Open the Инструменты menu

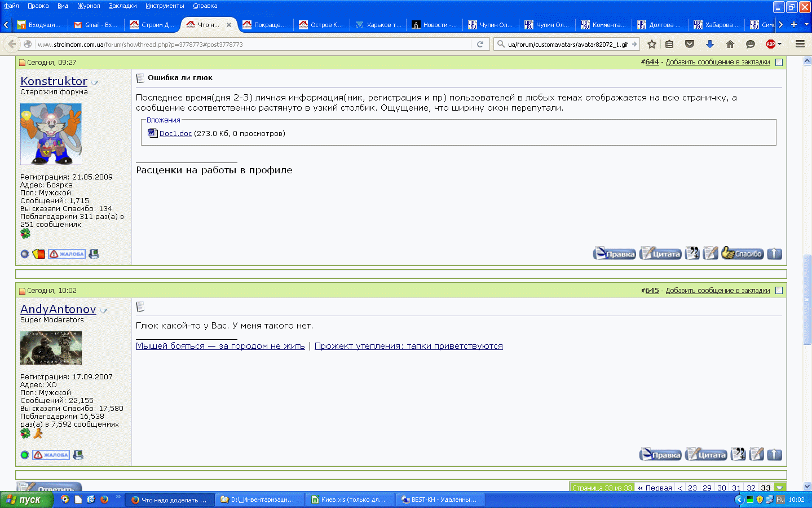(165, 6)
